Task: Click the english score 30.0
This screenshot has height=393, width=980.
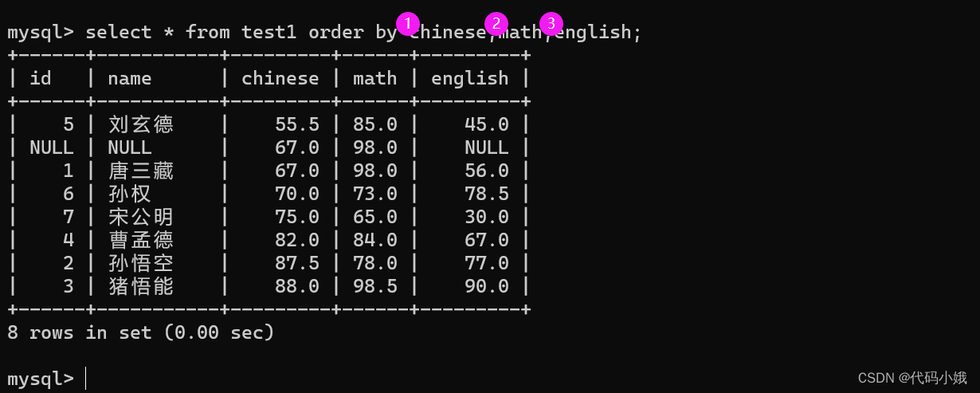Action: pos(487,217)
